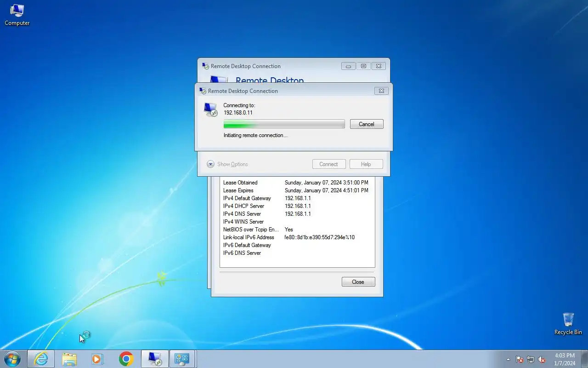Open Action Center flag tray icon
The image size is (588, 368).
pos(520,359)
